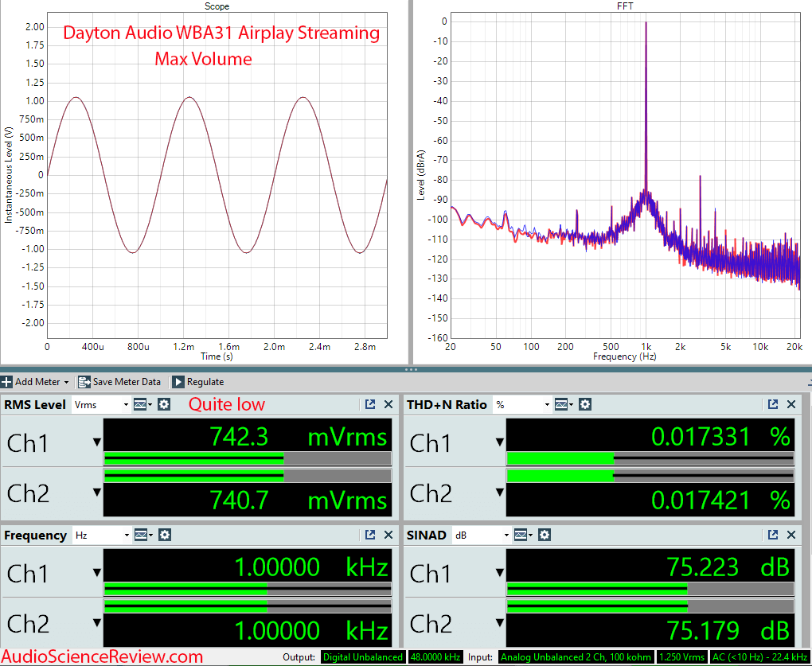Viewport: 812px width, 666px height.
Task: Close the RMS Level meter
Action: [388, 405]
